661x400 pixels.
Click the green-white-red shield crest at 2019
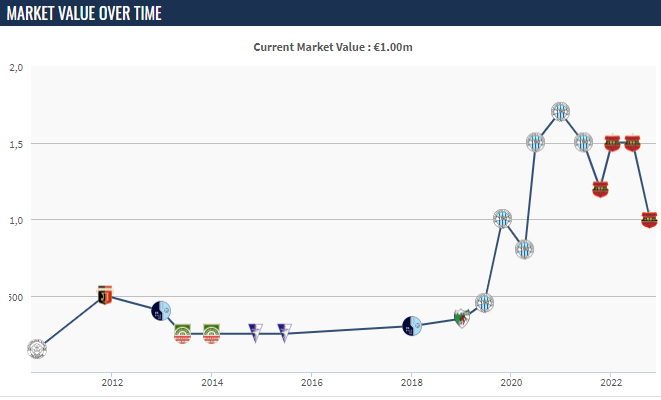[x=461, y=318]
